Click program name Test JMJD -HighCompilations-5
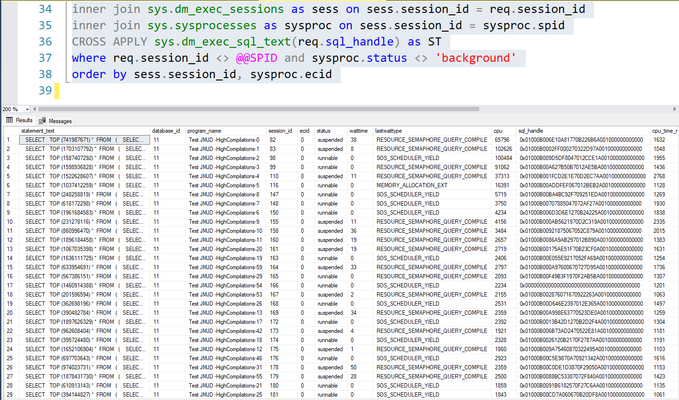The height and width of the screenshot is (400, 679). [x=224, y=185]
